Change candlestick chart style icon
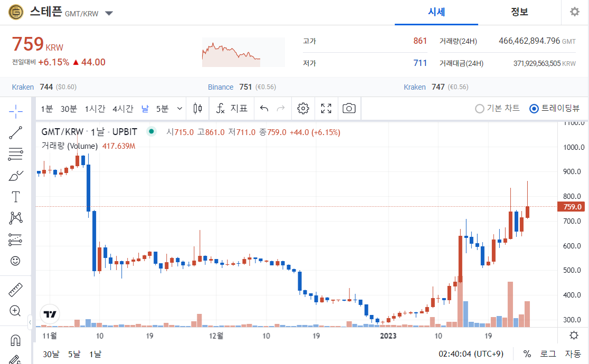 [x=197, y=109]
